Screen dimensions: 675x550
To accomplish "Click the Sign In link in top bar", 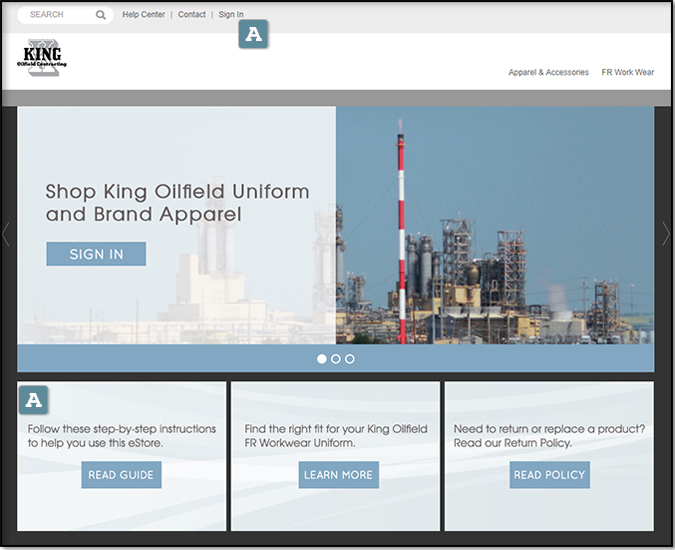I will point(231,15).
